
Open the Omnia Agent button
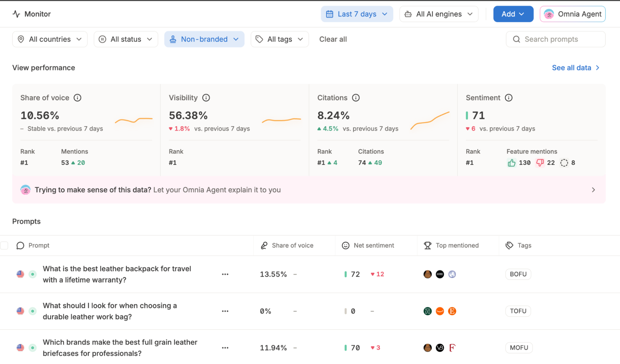tap(573, 14)
